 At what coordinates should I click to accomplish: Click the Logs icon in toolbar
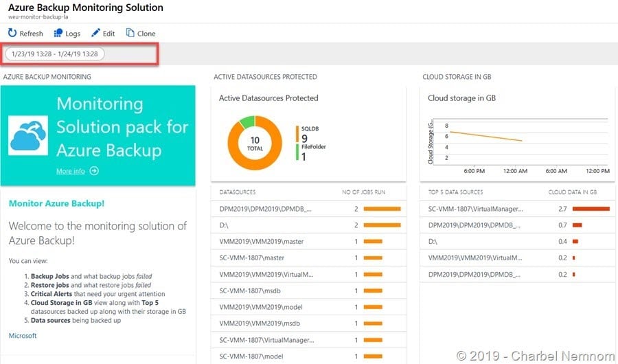coord(58,33)
